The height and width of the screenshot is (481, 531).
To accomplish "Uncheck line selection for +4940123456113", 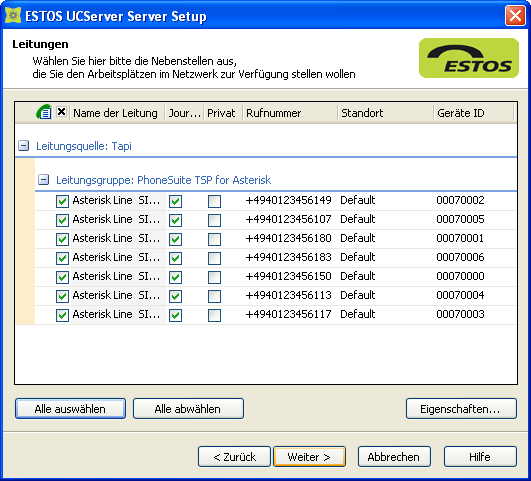I will 62,296.
